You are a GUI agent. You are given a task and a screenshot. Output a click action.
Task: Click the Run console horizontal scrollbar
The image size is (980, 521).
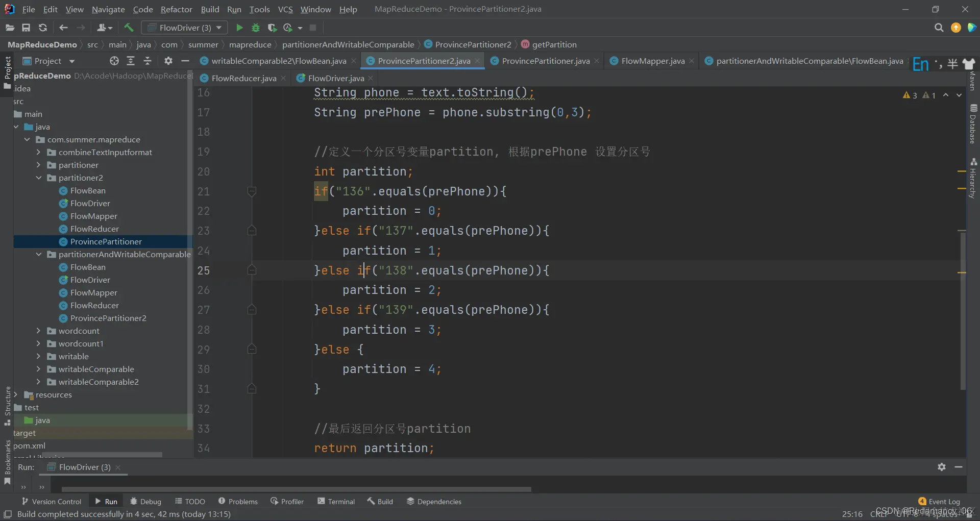pyautogui.click(x=296, y=489)
